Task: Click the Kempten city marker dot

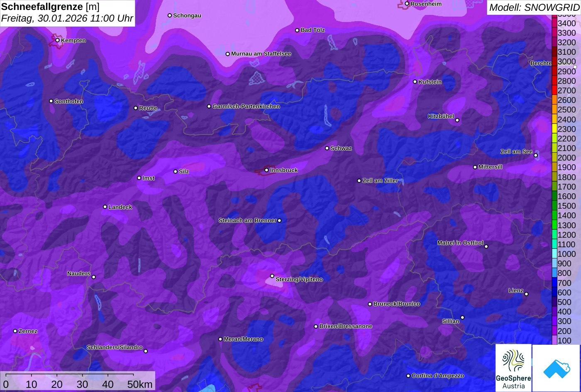Action: (x=58, y=40)
